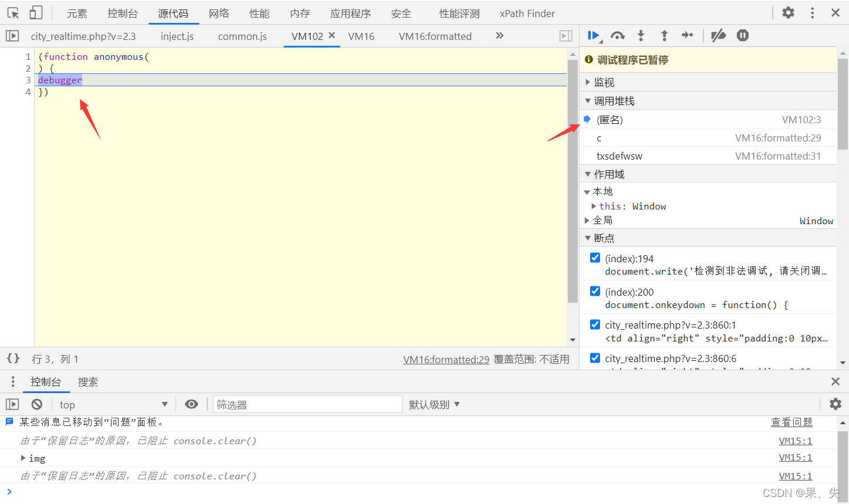Select the top execution context dropdown
The image size is (849, 504).
(113, 404)
